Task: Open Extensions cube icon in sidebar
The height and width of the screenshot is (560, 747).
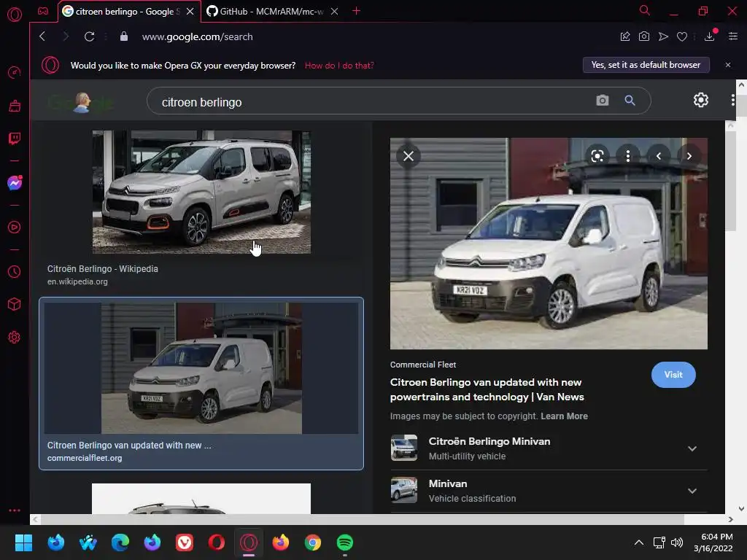Action: (x=15, y=304)
